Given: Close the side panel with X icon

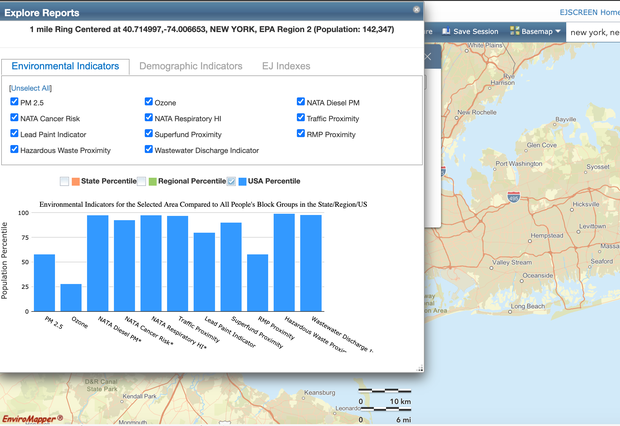Looking at the screenshot, I should (x=427, y=56).
